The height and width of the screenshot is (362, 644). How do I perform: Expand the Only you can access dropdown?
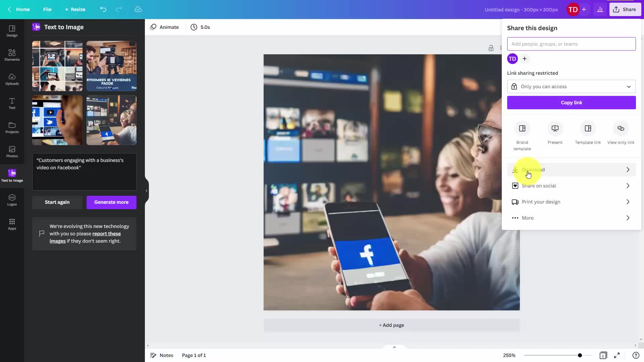(x=571, y=86)
